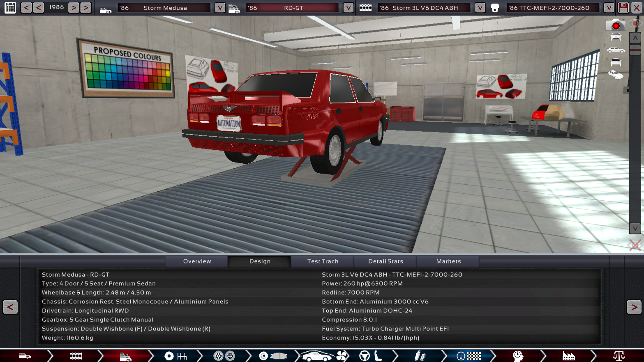Open the suspension step in the bottom bar

coord(419,356)
